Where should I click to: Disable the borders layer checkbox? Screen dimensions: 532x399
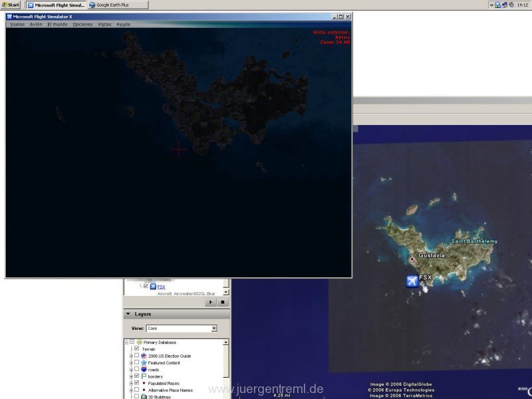point(136,376)
